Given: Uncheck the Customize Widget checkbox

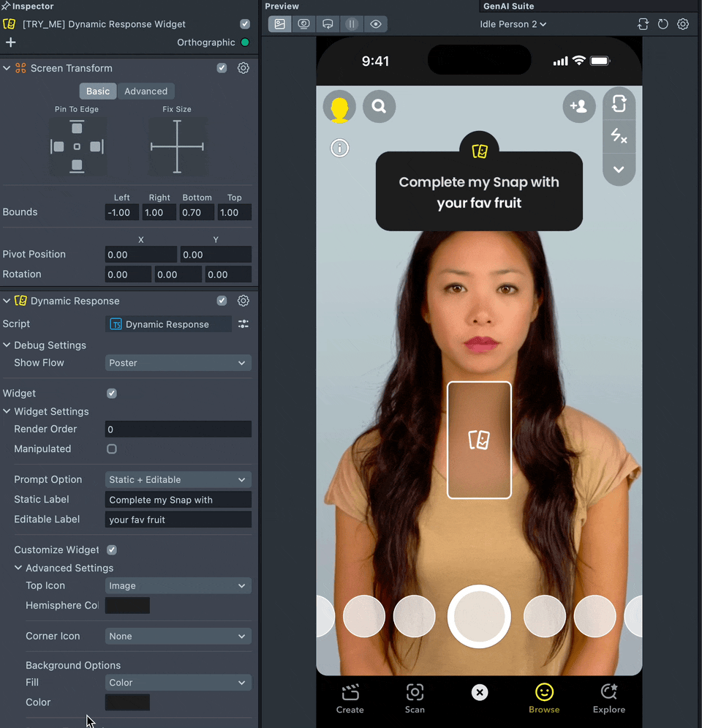Looking at the screenshot, I should coord(112,549).
